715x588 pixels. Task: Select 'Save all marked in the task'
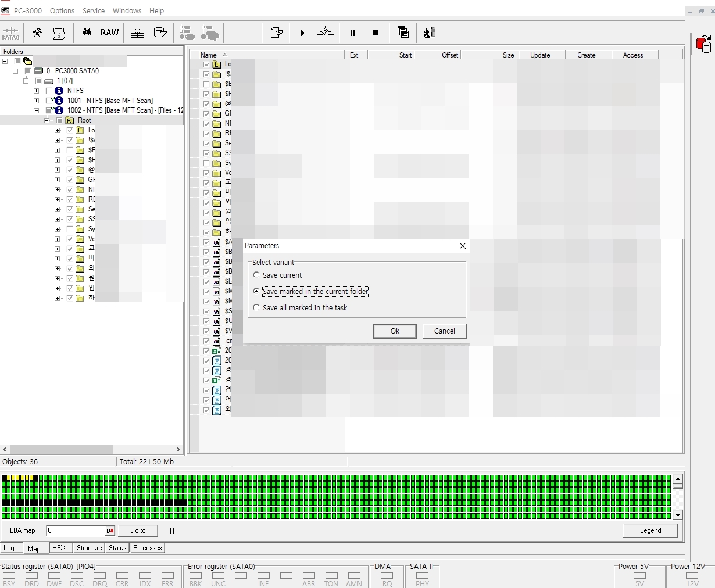(256, 307)
